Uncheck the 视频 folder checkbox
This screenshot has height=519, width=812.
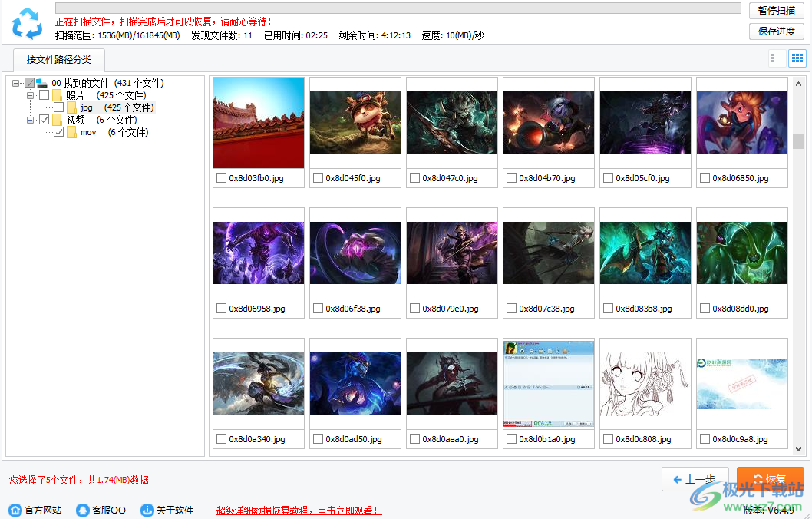tap(44, 121)
